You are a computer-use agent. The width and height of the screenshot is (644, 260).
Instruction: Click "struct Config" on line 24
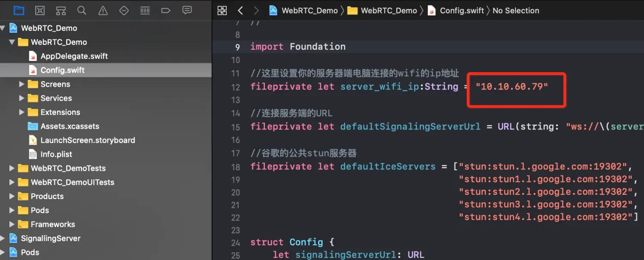286,242
